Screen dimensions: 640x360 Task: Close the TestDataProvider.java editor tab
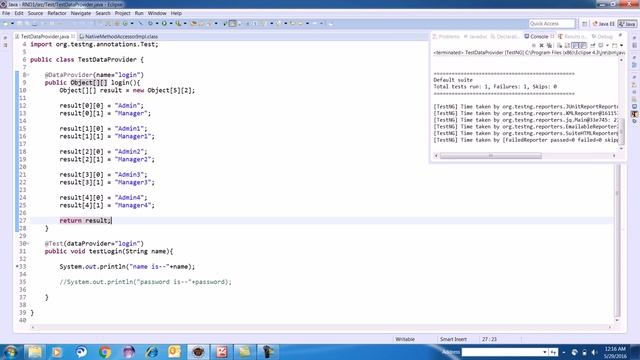pyautogui.click(x=73, y=36)
